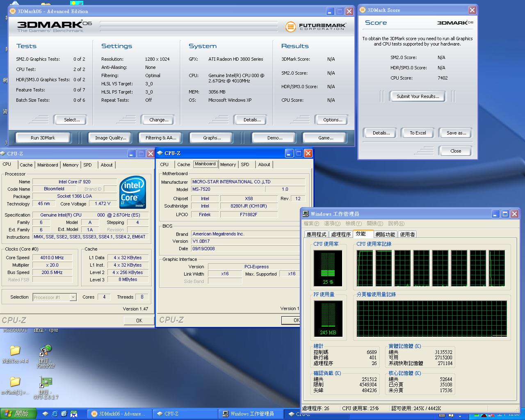Click the Intel Core i7 920 name field

[75, 182]
